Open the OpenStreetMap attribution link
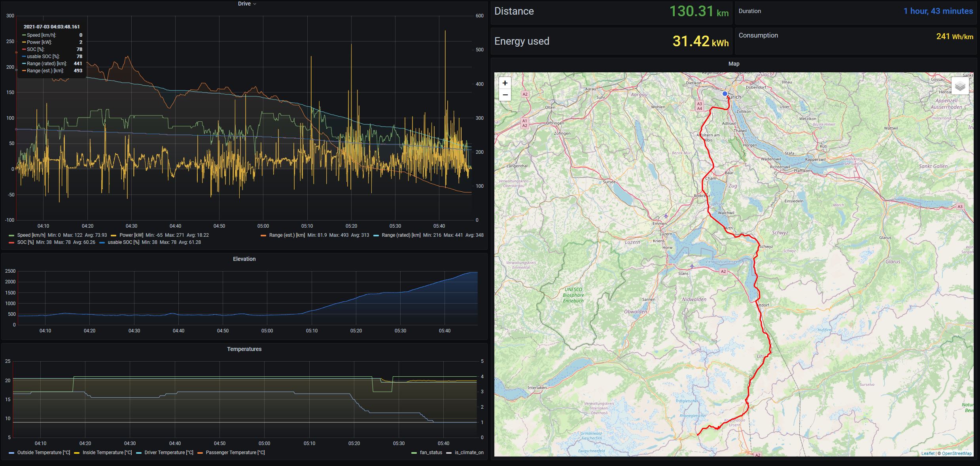Image resolution: width=980 pixels, height=466 pixels. tap(956, 453)
